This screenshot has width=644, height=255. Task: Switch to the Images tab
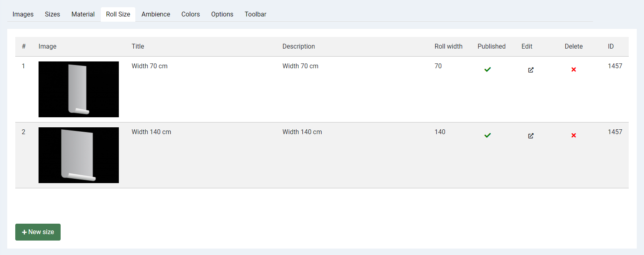click(x=23, y=14)
